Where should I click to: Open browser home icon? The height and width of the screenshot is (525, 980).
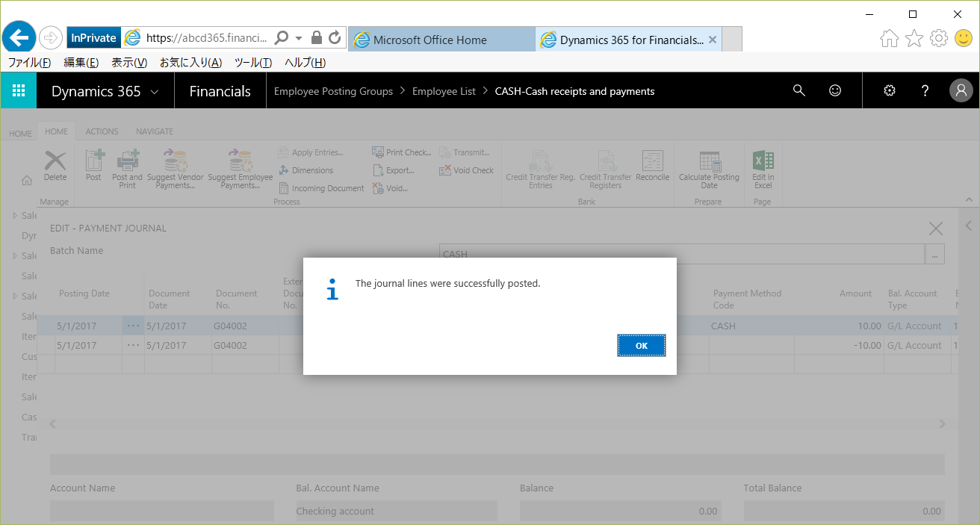click(889, 38)
